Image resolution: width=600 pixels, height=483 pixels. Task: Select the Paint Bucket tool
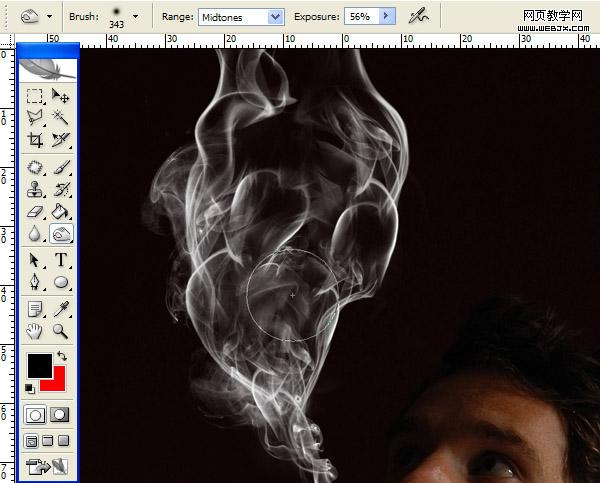(x=60, y=211)
